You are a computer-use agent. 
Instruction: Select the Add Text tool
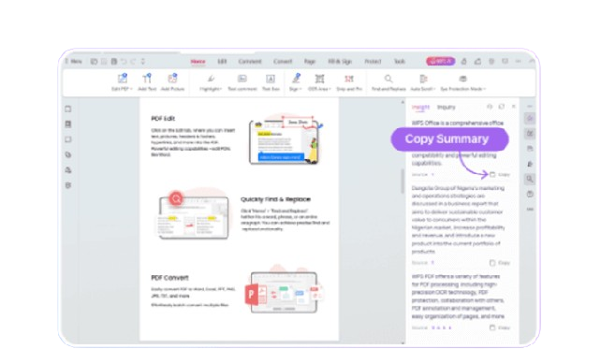point(147,82)
